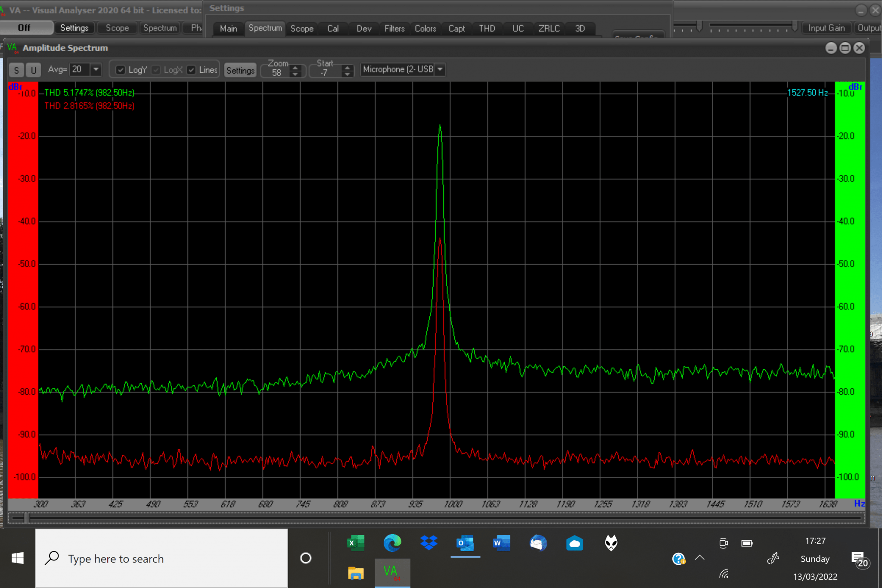Check the battery status icon
Viewport: 882px width, 588px height.
click(x=747, y=543)
